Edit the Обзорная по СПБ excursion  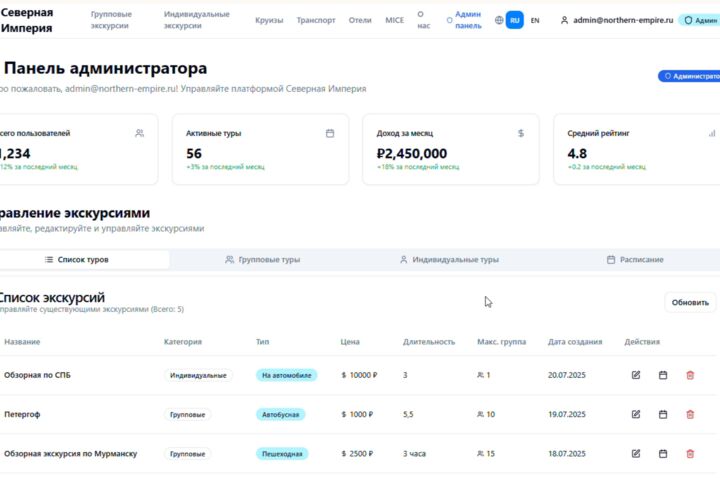pos(636,375)
